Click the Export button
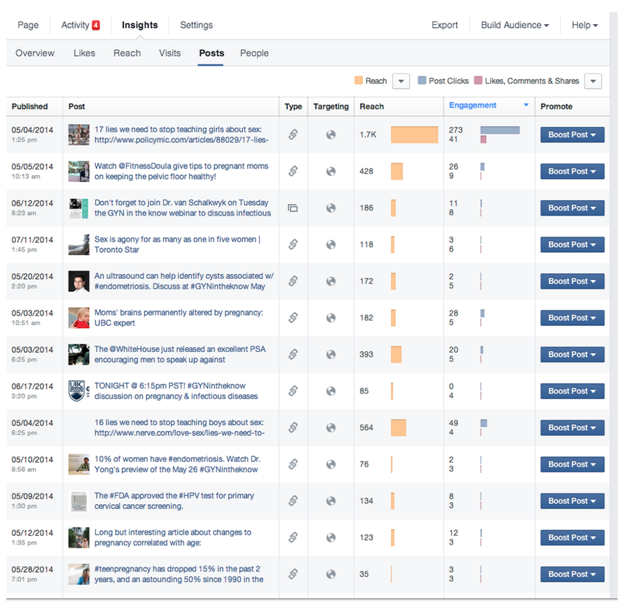The image size is (627, 607). (445, 25)
